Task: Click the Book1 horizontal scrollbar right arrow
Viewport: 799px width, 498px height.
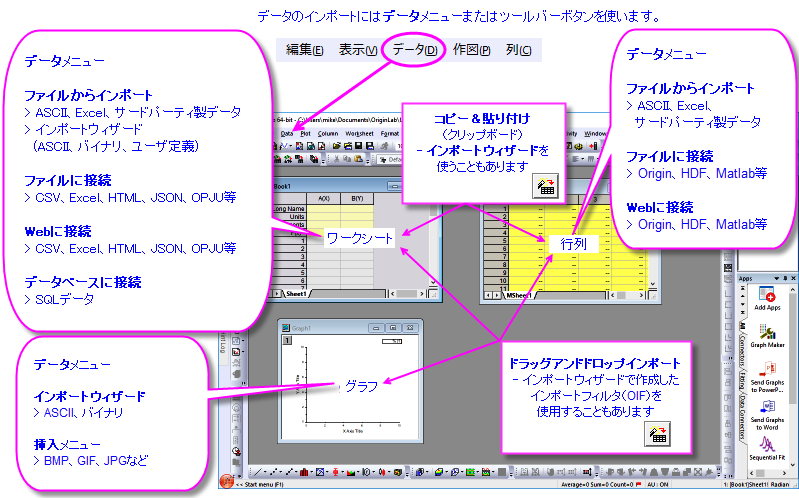Action: [422, 294]
